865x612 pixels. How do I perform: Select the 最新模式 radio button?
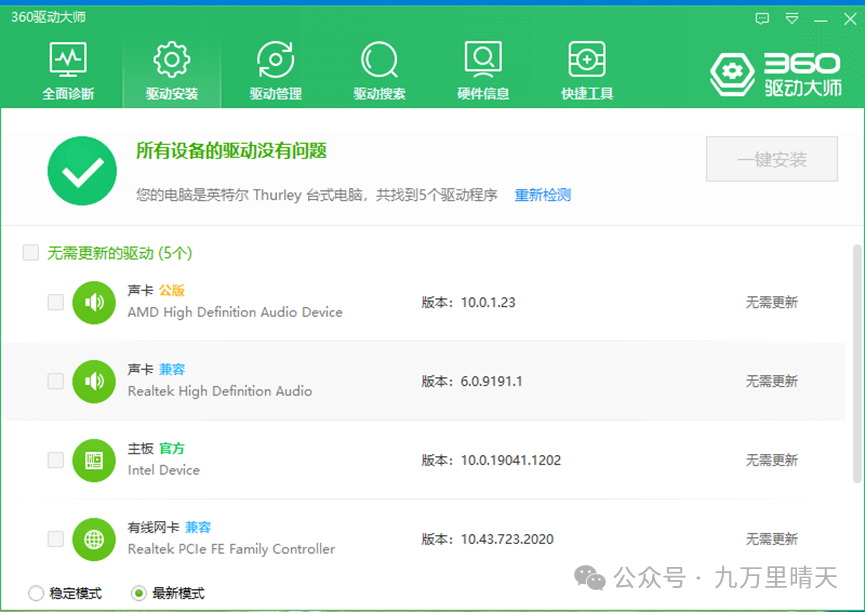coord(138,593)
